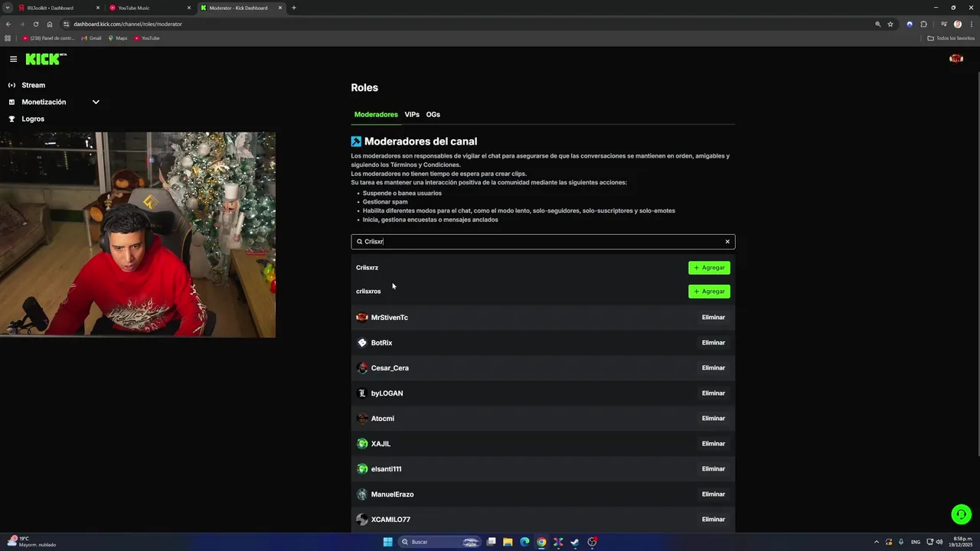This screenshot has height=551, width=980.
Task: Remove Cesar_Cera from moderators
Action: tap(713, 368)
